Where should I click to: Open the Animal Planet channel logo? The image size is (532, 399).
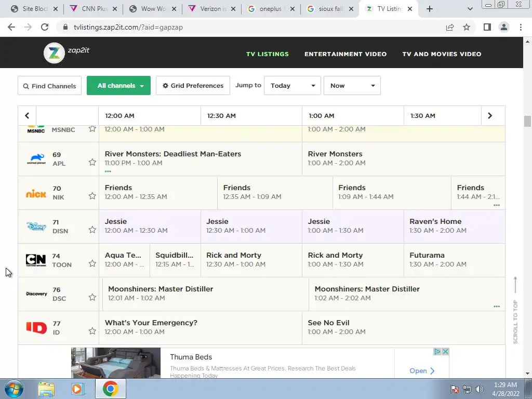[36, 159]
